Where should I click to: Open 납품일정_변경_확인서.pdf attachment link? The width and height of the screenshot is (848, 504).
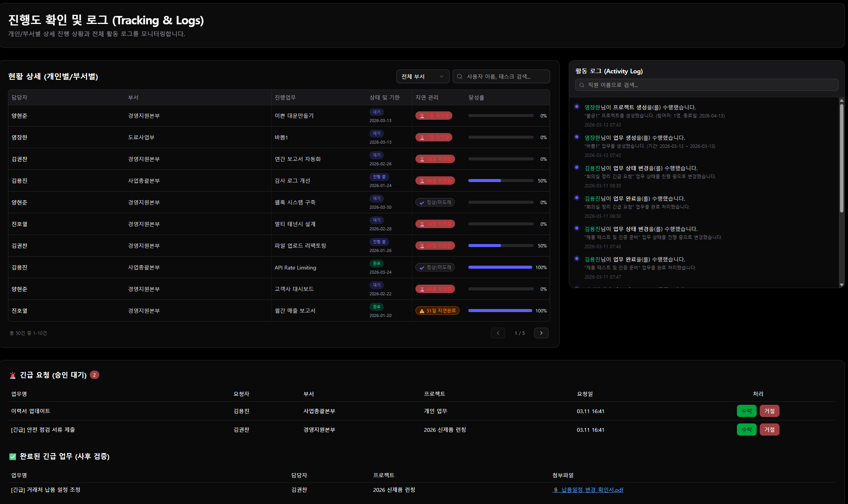click(x=592, y=490)
